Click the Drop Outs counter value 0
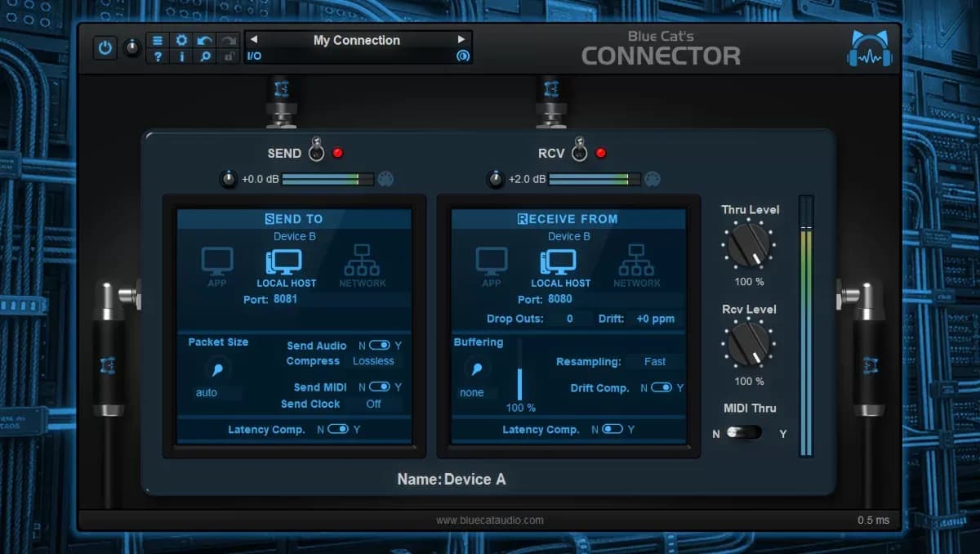This screenshot has width=980, height=554. [570, 319]
